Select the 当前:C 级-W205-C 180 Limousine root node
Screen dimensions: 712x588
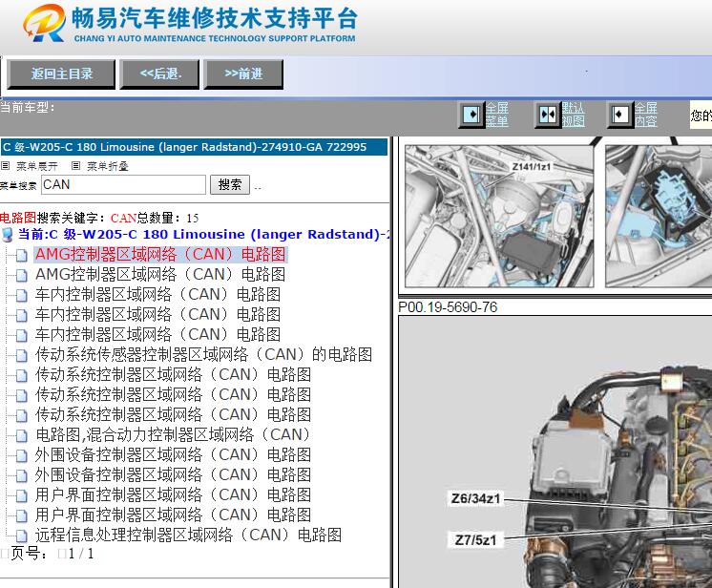pyautogui.click(x=203, y=234)
